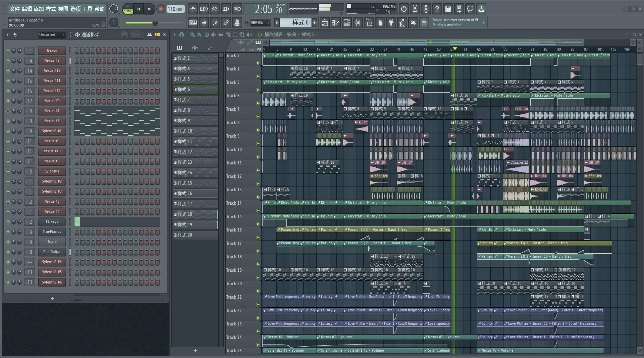Open the 添加 menu
Screen dimensions: 644x358
click(39, 9)
